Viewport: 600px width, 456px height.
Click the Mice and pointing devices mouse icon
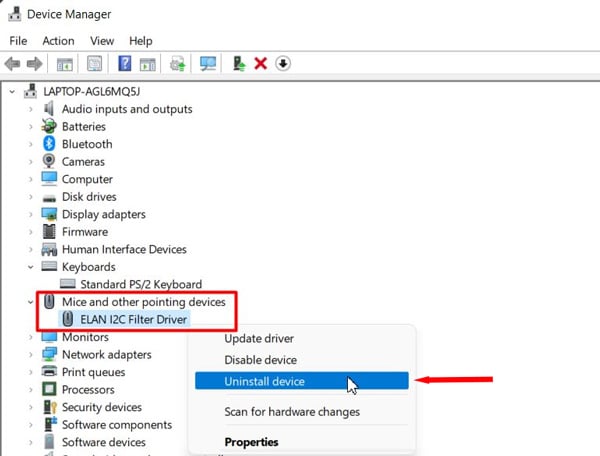(49, 301)
